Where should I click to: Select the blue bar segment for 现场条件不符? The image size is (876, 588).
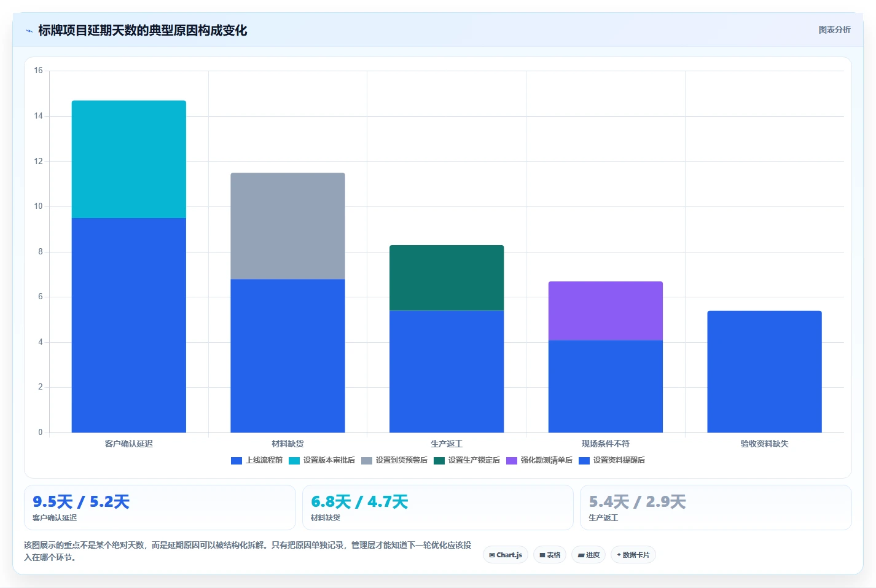tap(606, 386)
